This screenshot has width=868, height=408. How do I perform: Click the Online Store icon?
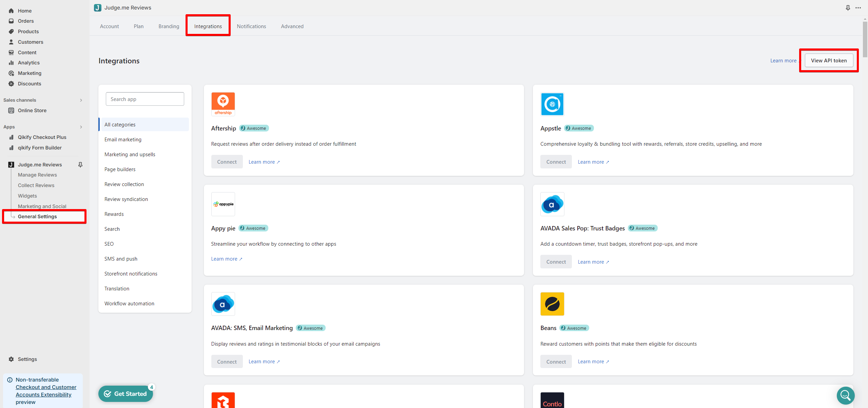click(x=11, y=110)
